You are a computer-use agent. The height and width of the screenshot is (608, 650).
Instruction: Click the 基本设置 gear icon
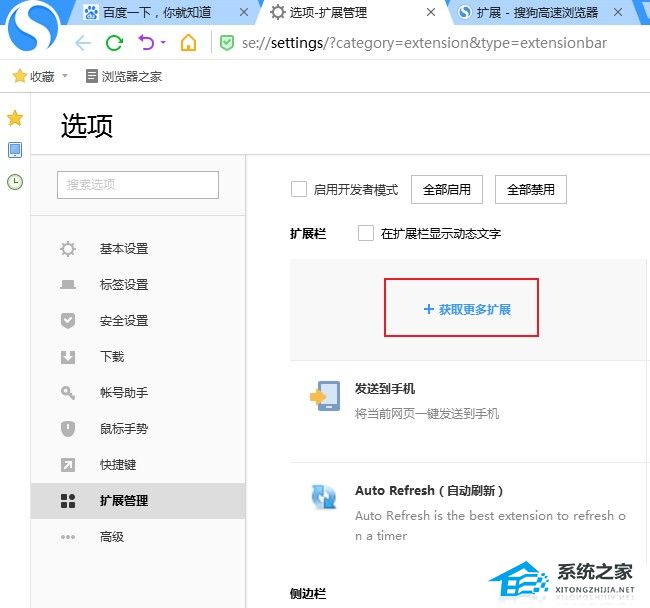coord(68,249)
